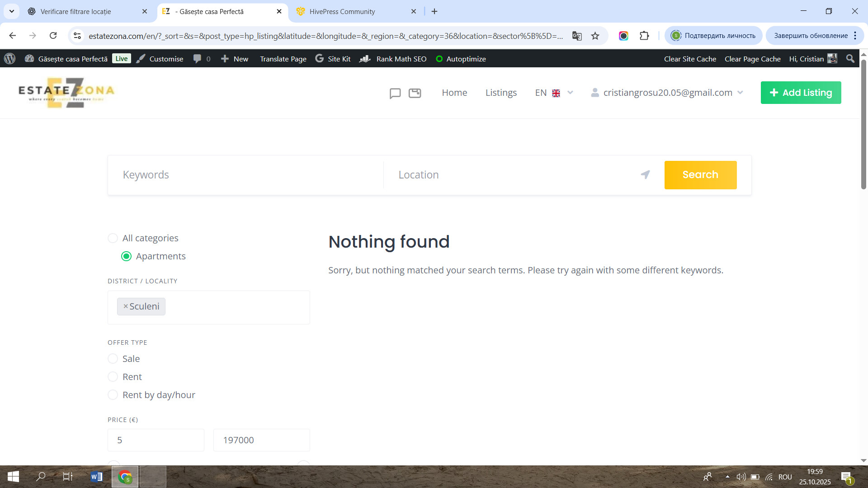Open the wallet icon in the header
Viewport: 868px width, 488px height.
click(x=415, y=93)
